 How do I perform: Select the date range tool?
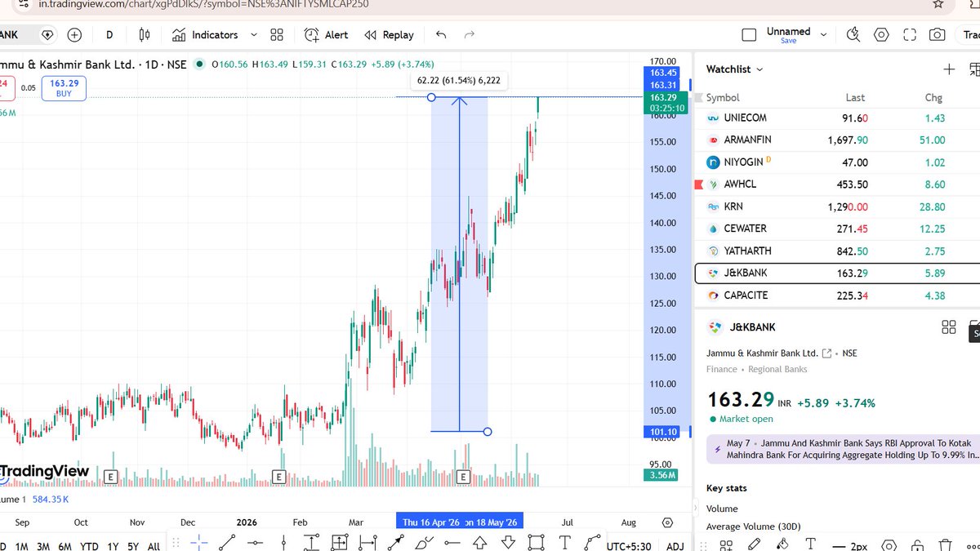click(367, 543)
